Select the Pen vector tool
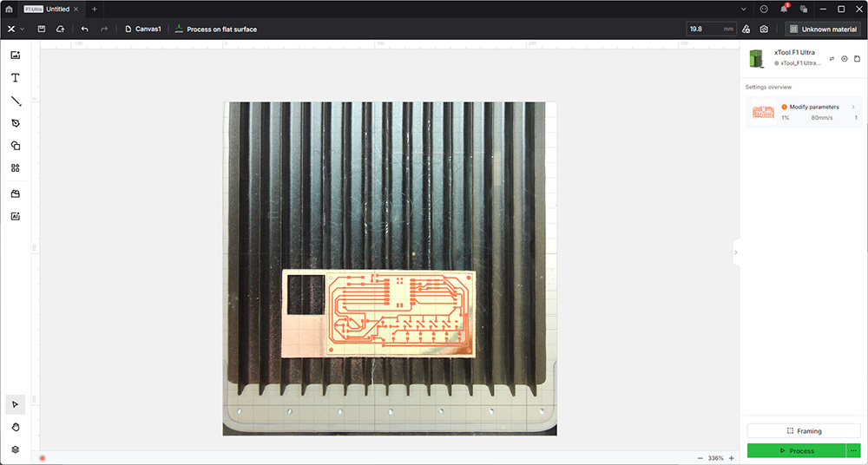 tap(16, 123)
